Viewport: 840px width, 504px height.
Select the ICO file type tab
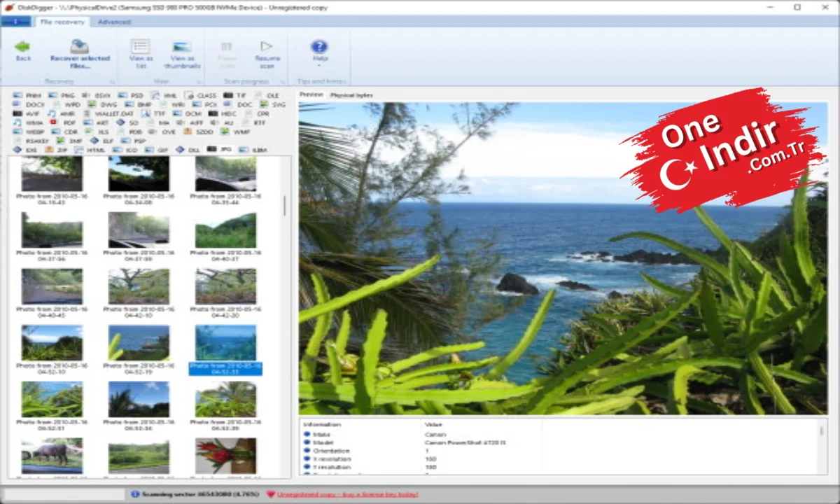point(125,150)
